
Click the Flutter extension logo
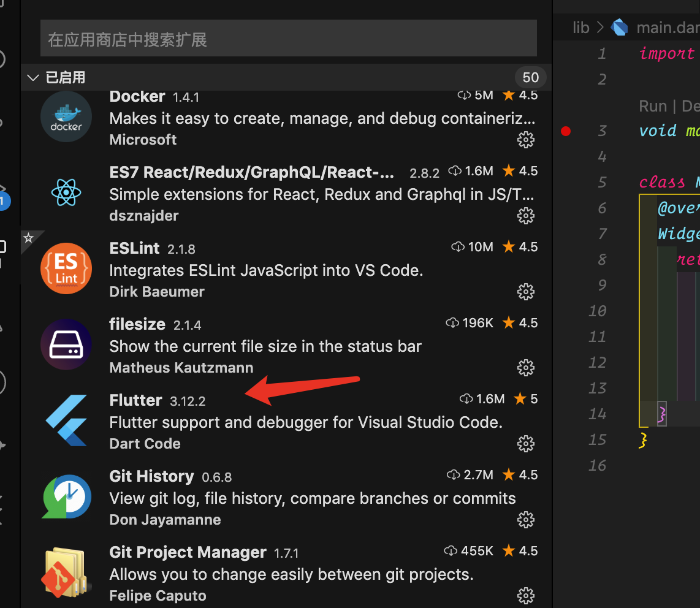(x=66, y=420)
